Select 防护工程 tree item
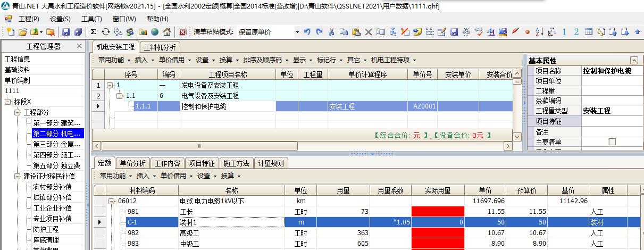The width and height of the screenshot is (644, 250). click(46, 229)
